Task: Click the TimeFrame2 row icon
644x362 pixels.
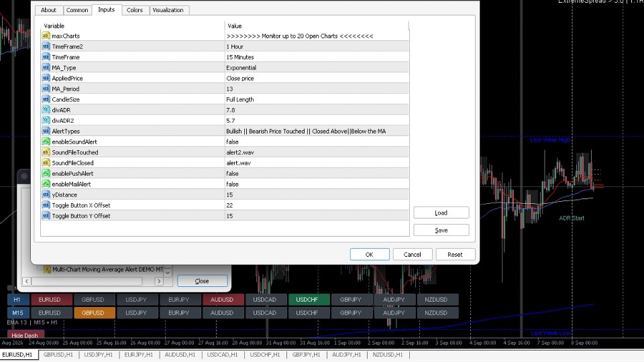Action: point(46,46)
